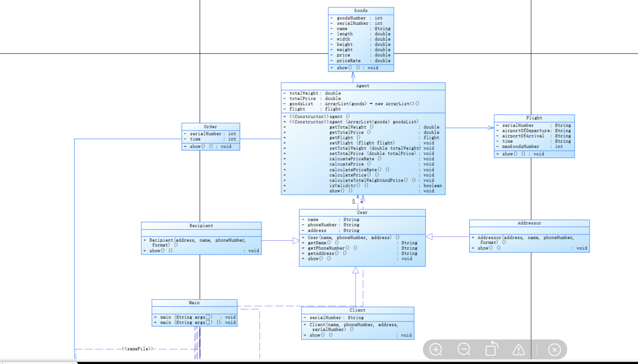Zoom in using the magnifier plus icon
Screen dimensions: 638x364
tap(436, 349)
